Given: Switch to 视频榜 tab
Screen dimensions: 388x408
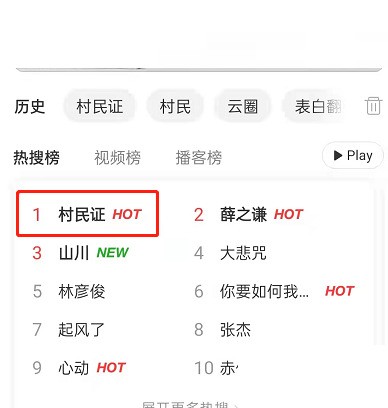Looking at the screenshot, I should [x=117, y=157].
